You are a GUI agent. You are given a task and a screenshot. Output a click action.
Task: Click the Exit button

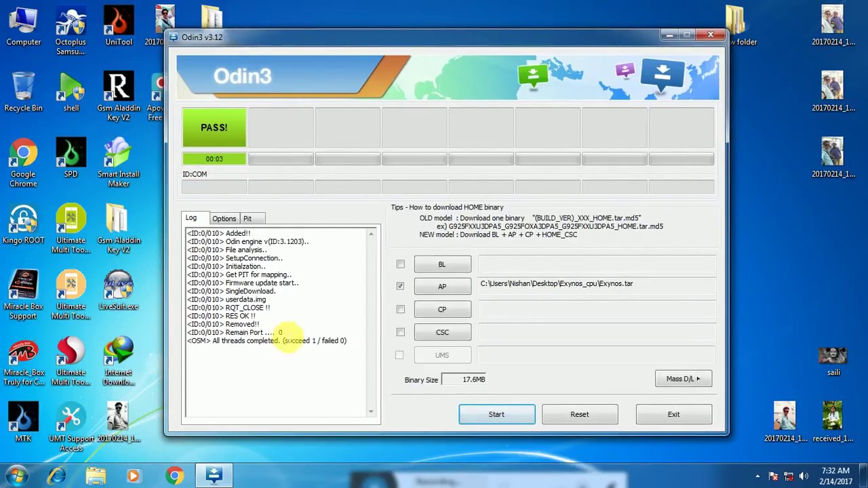(x=673, y=414)
